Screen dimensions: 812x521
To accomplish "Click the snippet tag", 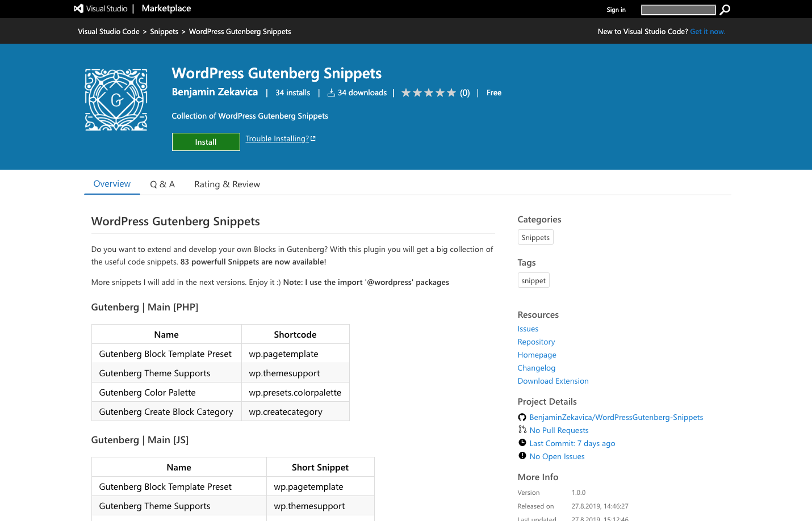I will [x=533, y=280].
